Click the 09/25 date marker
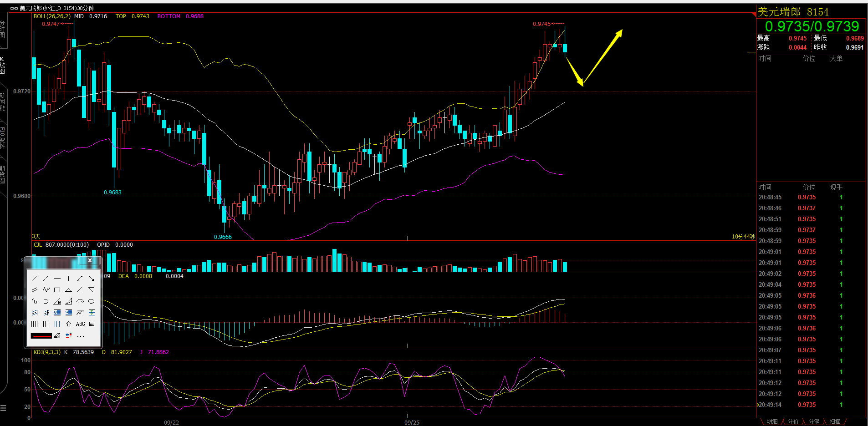 [412, 423]
